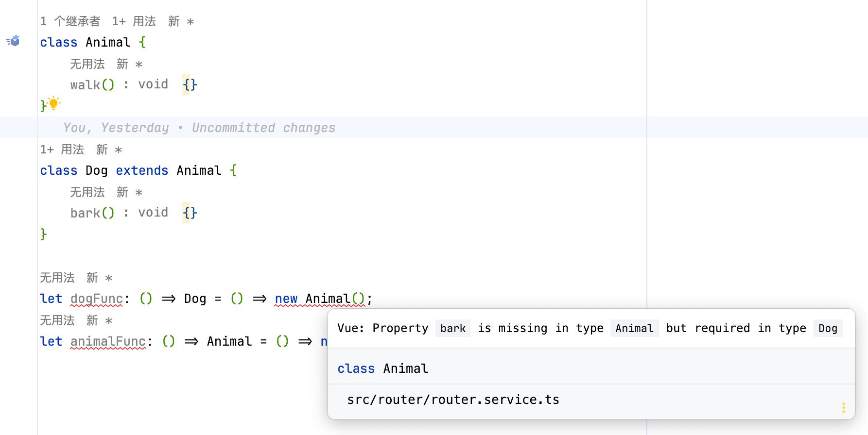Click the underlined animalFunc variable
Screen dimensions: 868x435
(x=108, y=341)
